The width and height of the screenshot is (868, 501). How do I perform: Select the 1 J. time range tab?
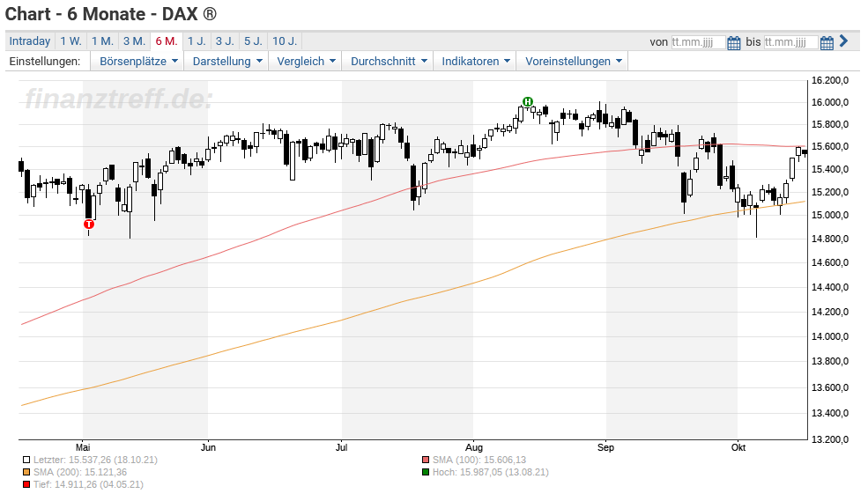(197, 41)
